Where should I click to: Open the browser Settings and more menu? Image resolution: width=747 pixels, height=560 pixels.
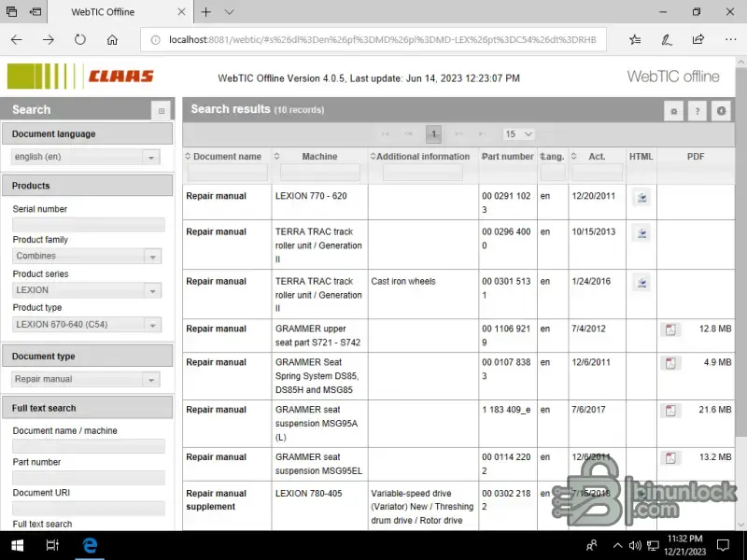730,39
